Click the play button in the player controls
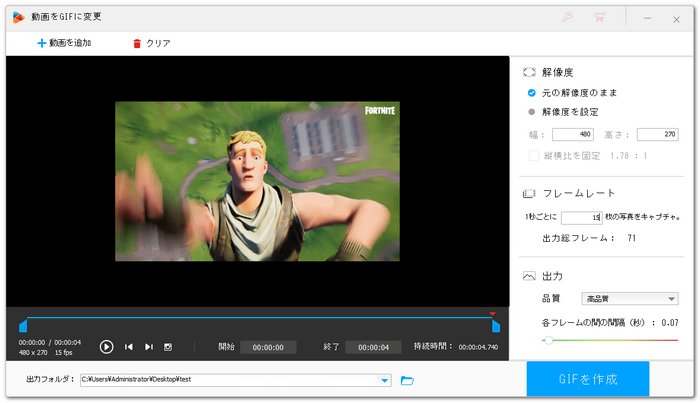This screenshot has height=403, width=700. (106, 347)
